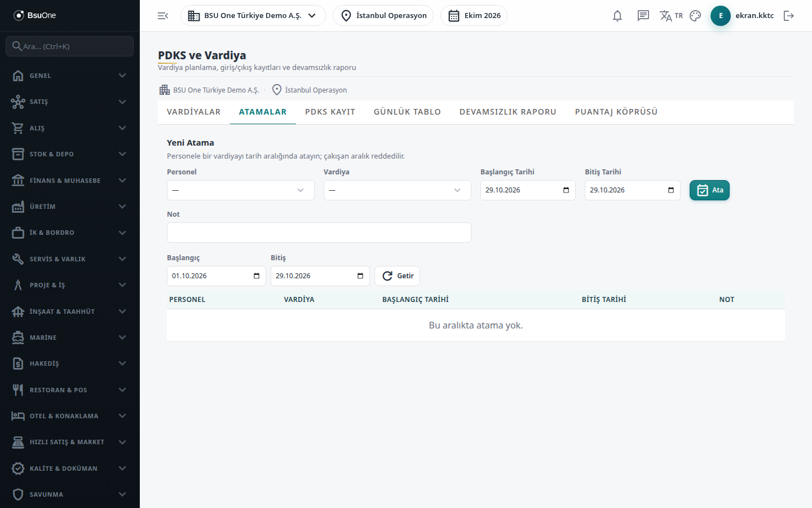Screen dimensions: 812x508
Task: Open the Vardiya dropdown
Action: coord(398,190)
